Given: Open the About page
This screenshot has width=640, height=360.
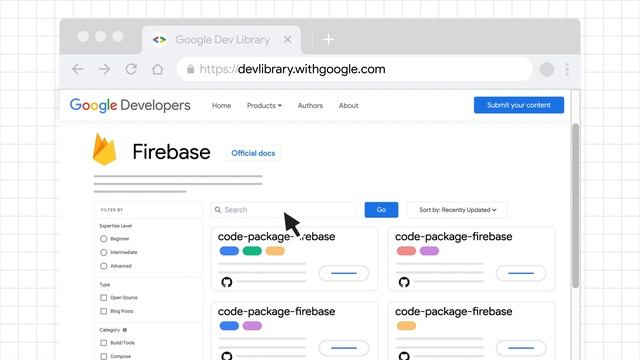Looking at the screenshot, I should point(349,105).
